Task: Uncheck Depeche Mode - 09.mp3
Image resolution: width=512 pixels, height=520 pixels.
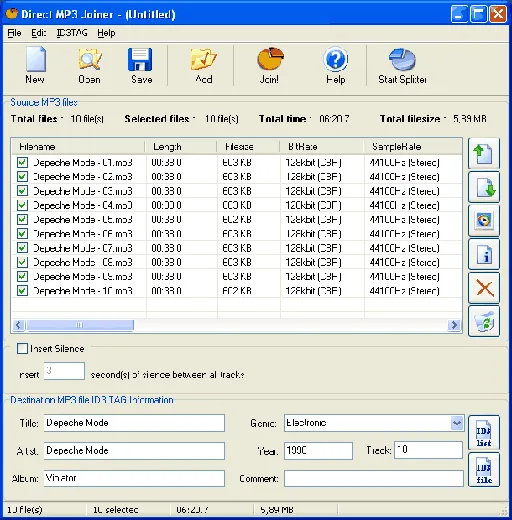Action: (x=22, y=276)
